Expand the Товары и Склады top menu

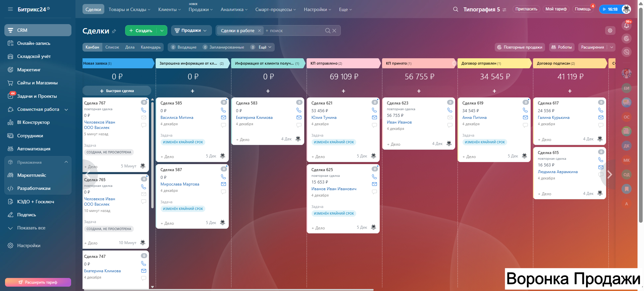click(129, 9)
